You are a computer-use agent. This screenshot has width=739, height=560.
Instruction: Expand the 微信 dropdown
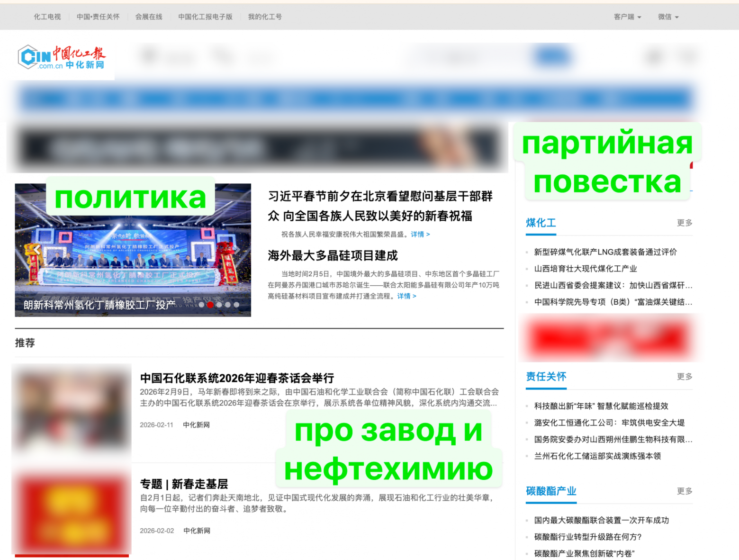[668, 17]
